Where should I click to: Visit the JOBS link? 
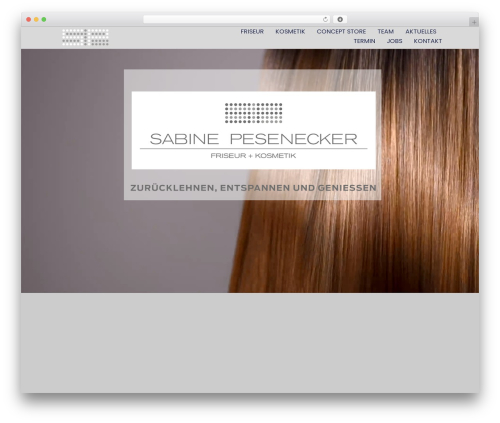(x=394, y=41)
